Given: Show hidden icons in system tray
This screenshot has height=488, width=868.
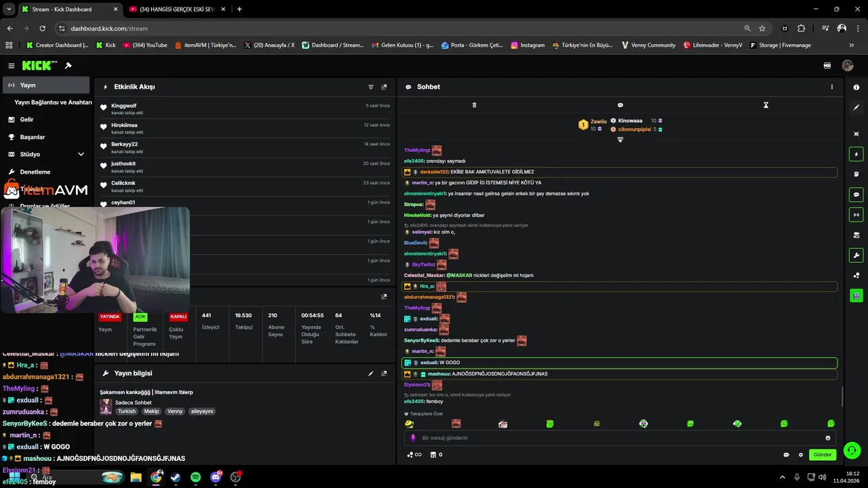Looking at the screenshot, I should tap(782, 476).
